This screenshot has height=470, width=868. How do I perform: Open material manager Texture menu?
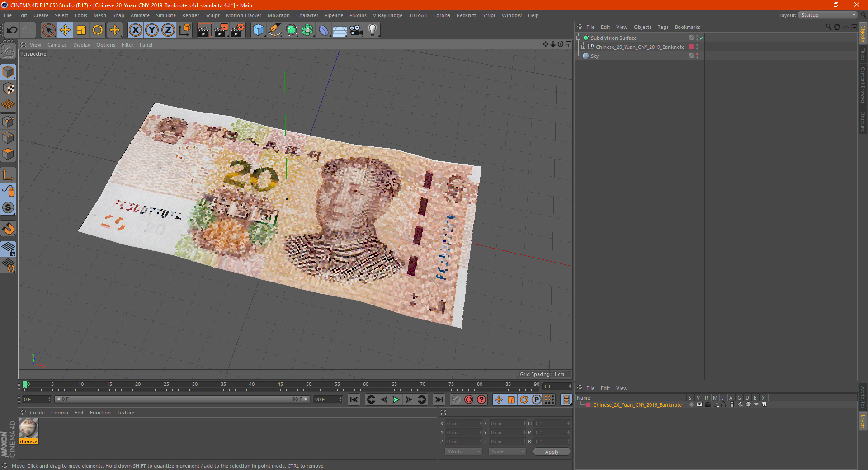tap(125, 413)
